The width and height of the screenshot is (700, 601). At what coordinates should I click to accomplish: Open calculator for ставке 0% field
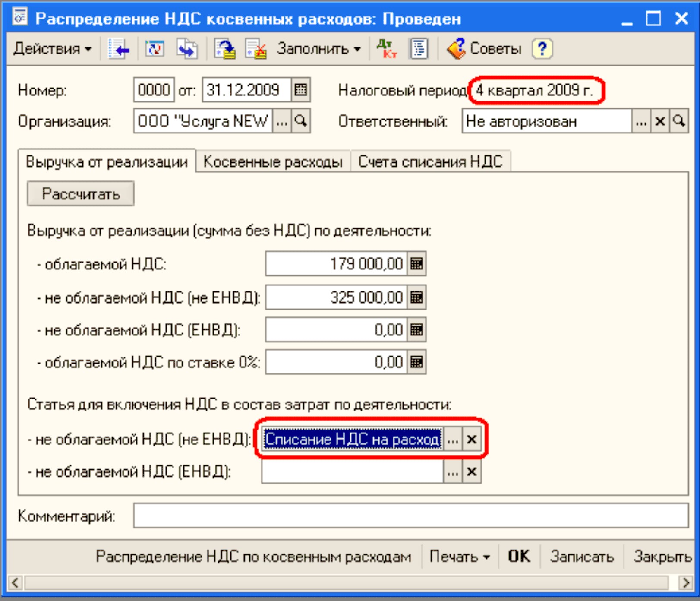click(x=416, y=362)
